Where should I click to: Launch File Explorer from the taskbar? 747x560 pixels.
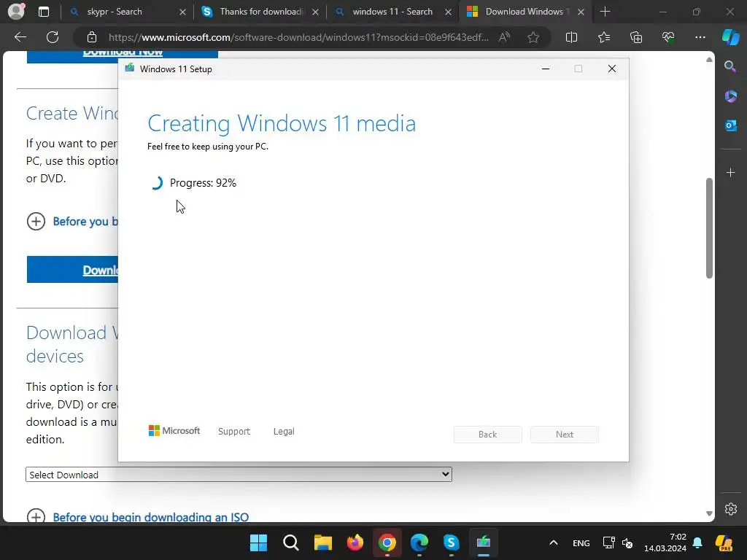(x=323, y=542)
